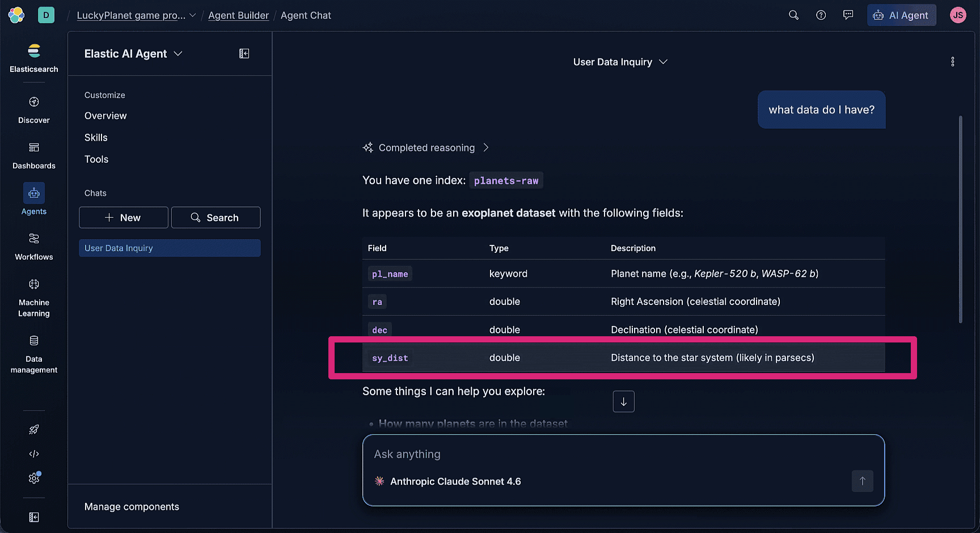Open Dashboards from the sidebar

[x=34, y=155]
